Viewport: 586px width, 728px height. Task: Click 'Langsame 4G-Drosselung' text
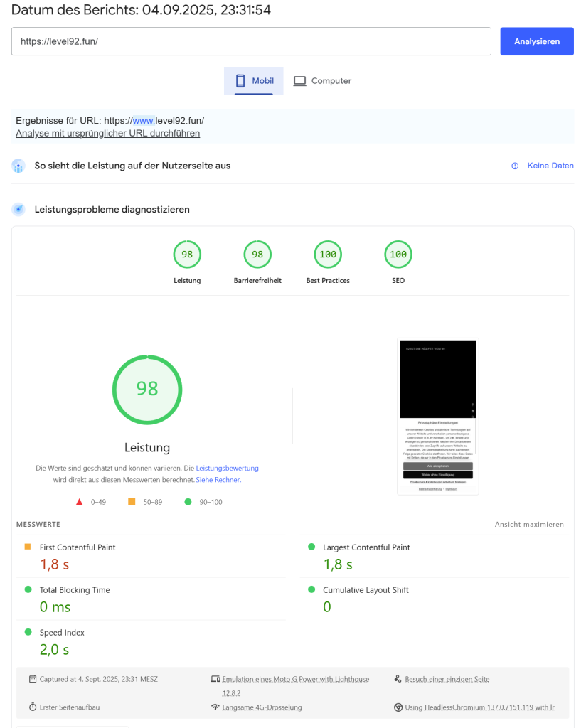point(262,707)
